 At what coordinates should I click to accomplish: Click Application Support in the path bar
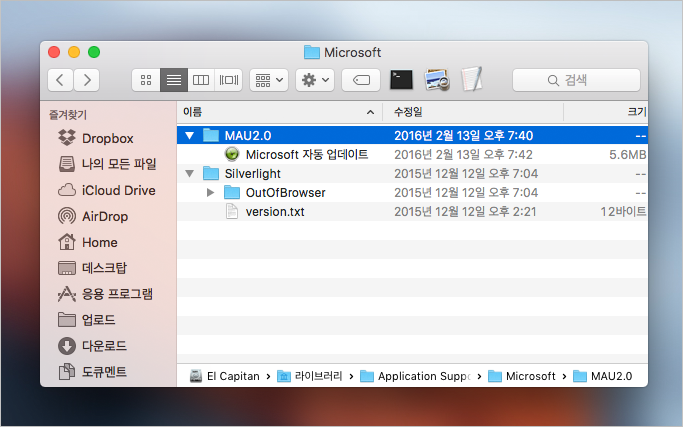(x=416, y=376)
